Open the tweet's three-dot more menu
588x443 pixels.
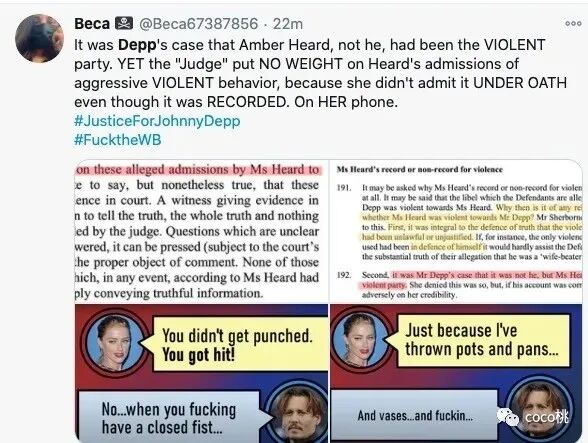pyautogui.click(x=573, y=23)
